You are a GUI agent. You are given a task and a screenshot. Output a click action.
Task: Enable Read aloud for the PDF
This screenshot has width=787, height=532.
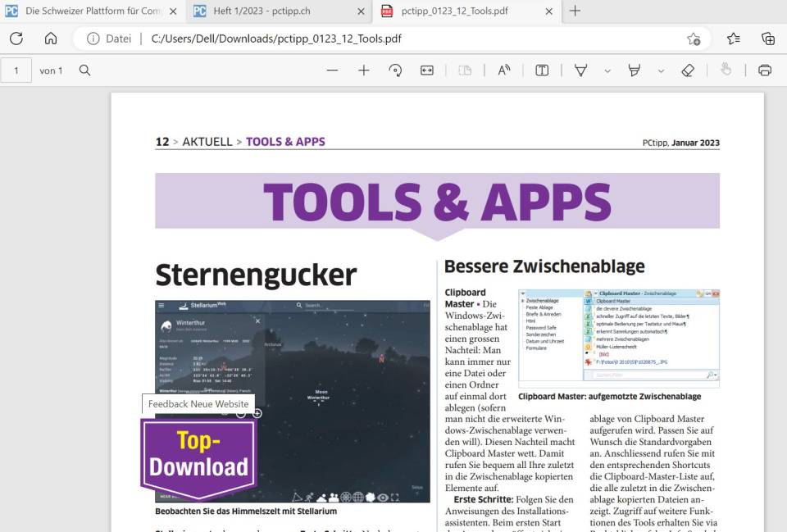pyautogui.click(x=503, y=70)
